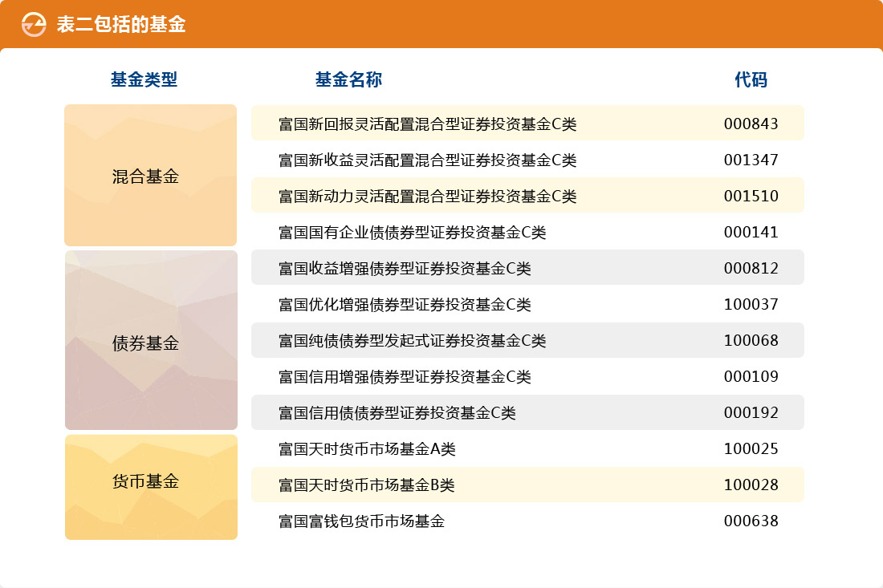The image size is (883, 588).
Task: Click fund 富国天时货币市场基金B类
Action: pos(367,485)
